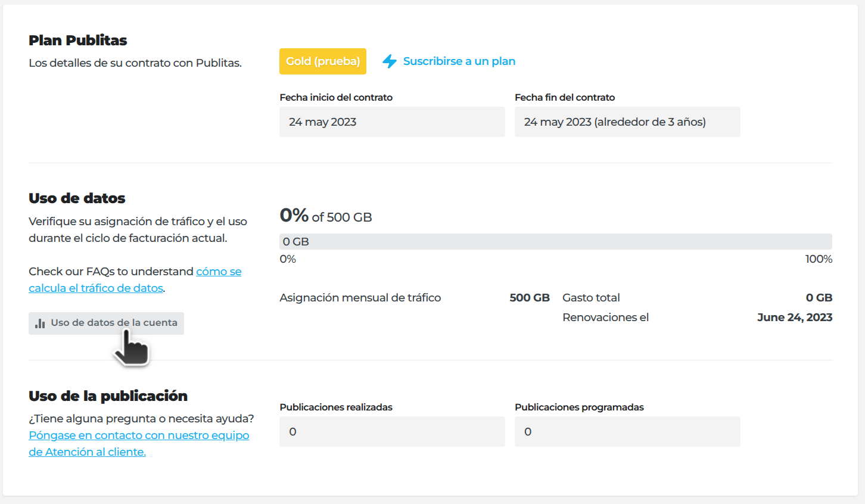Open the cómo se calcula el tráfico link
Viewport: 865px width, 504px height.
tap(135, 279)
